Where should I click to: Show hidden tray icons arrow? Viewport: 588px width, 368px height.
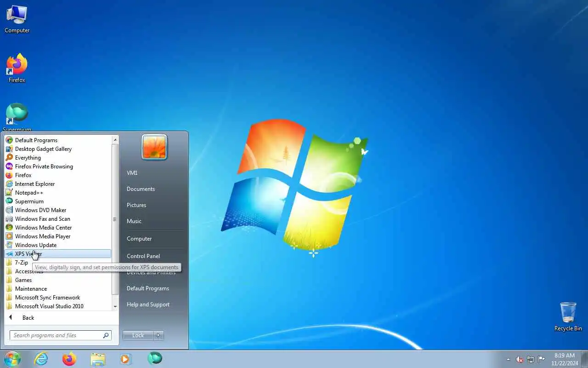pyautogui.click(x=509, y=359)
